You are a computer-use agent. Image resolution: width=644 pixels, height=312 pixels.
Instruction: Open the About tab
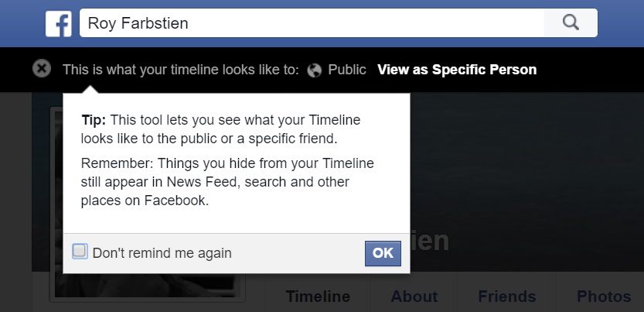tap(414, 297)
